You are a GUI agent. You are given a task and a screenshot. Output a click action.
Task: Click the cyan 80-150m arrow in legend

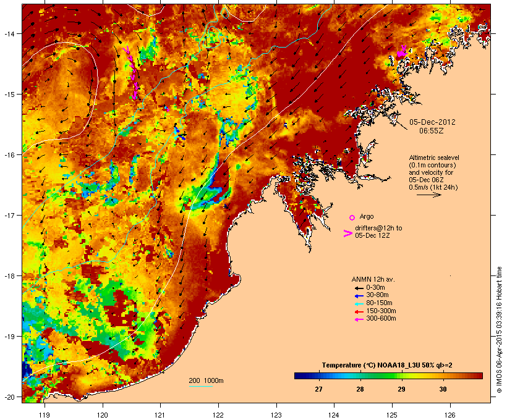(x=359, y=304)
